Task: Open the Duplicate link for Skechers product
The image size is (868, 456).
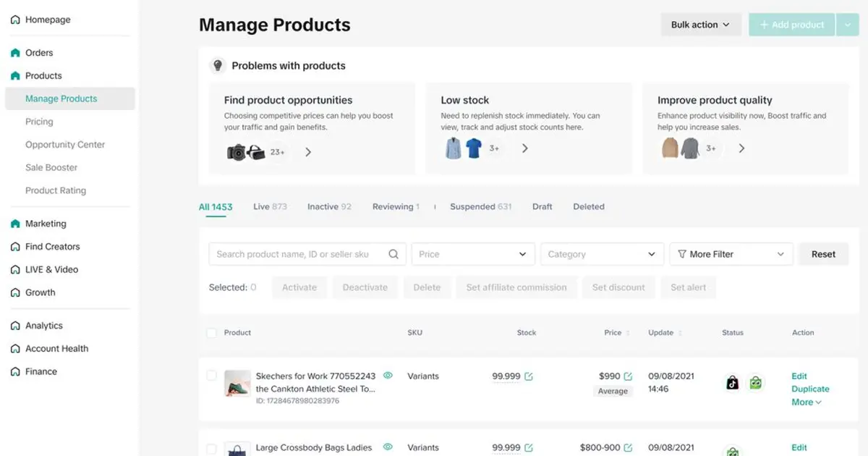Action: coord(809,389)
